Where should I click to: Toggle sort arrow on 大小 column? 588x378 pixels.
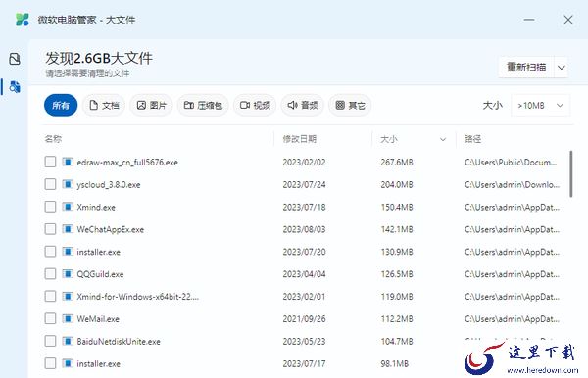(x=443, y=139)
